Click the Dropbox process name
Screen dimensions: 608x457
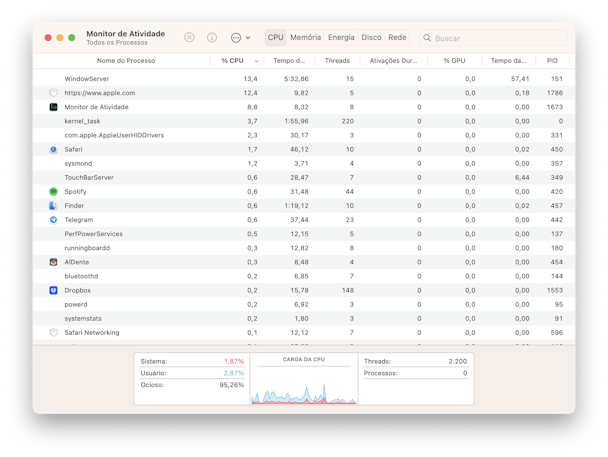click(78, 290)
